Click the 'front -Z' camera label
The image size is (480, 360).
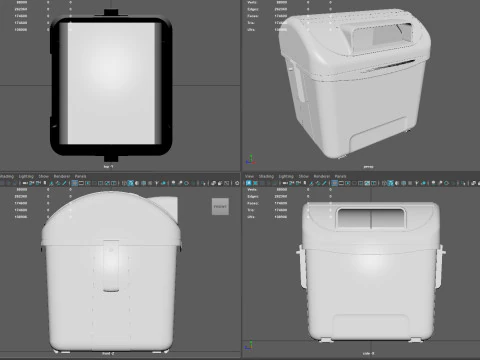click(x=108, y=354)
